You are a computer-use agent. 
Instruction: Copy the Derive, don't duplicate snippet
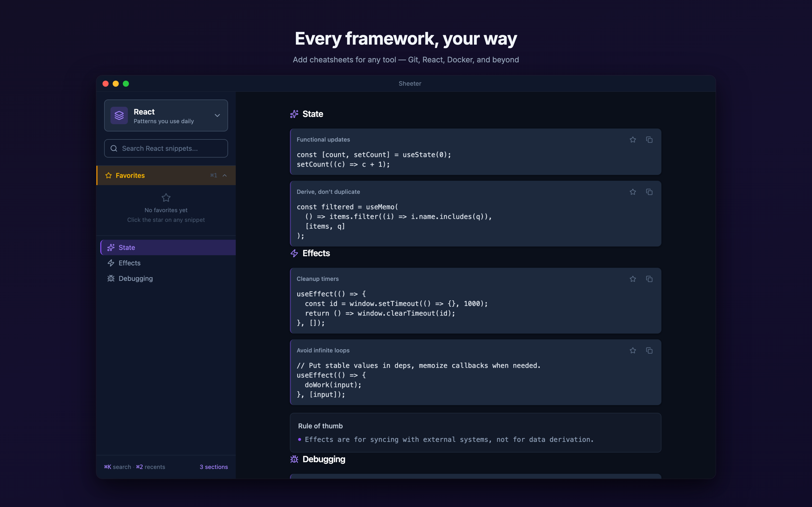[x=649, y=192]
